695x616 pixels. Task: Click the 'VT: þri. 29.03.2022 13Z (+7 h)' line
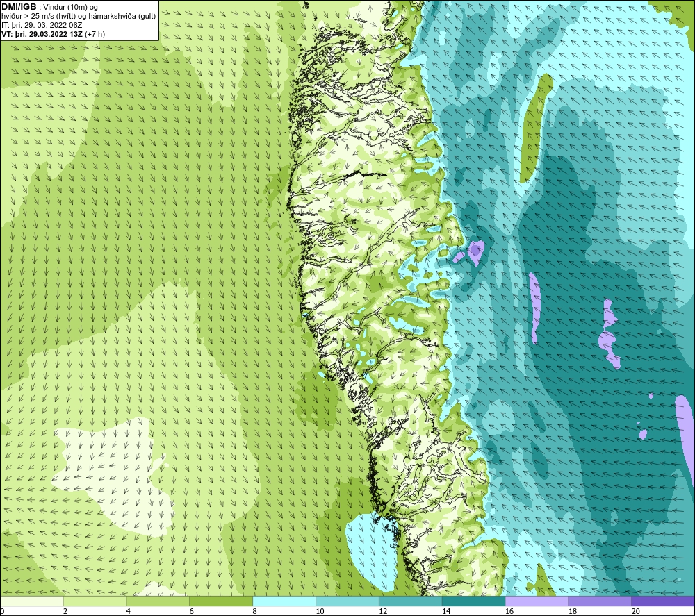click(54, 34)
